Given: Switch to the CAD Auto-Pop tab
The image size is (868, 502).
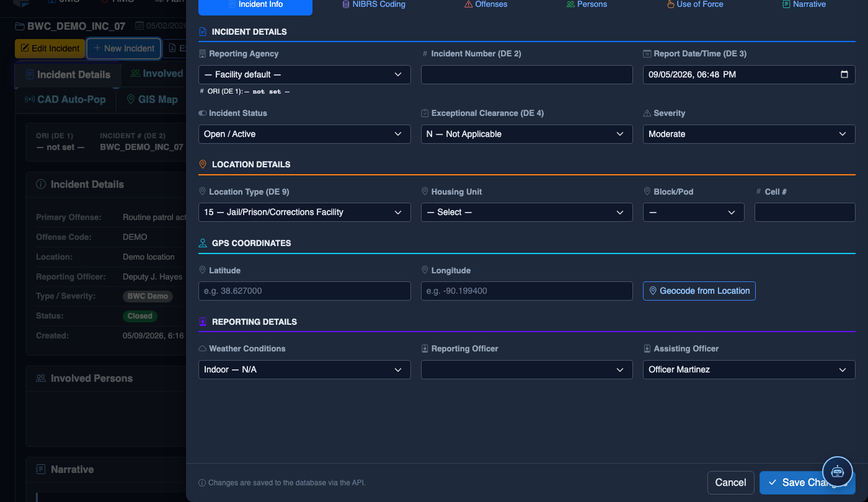Looking at the screenshot, I should tap(65, 100).
